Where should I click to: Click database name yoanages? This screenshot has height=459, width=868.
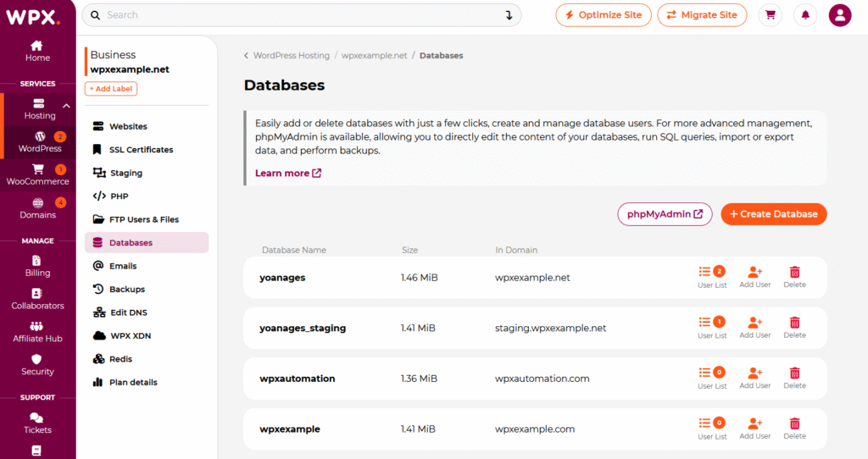(282, 278)
